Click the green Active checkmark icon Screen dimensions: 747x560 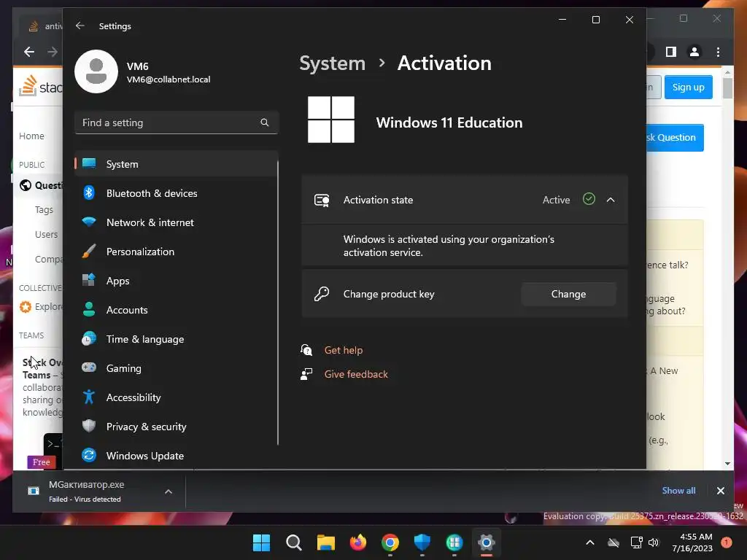pos(589,199)
